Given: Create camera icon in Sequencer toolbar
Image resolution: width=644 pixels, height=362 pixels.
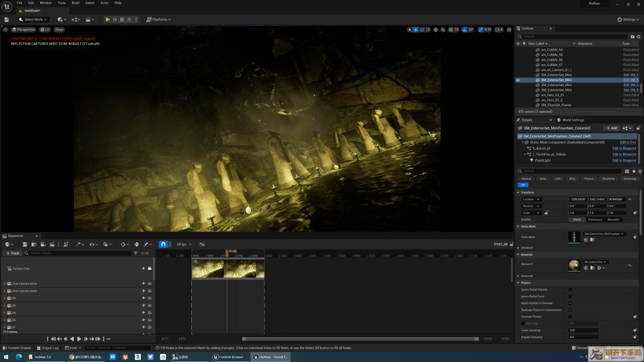Looking at the screenshot, I should [x=43, y=244].
